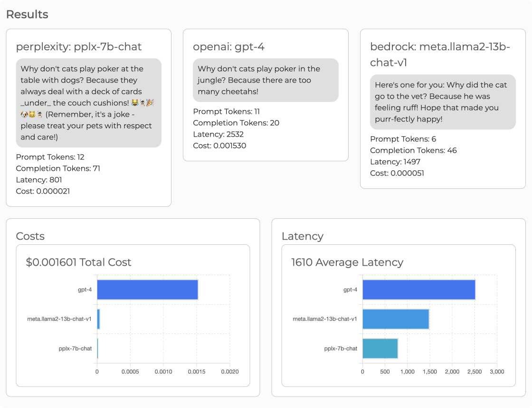The width and height of the screenshot is (532, 408).
Task: Select the gpt-4 bar in Latency chart
Action: pos(418,289)
